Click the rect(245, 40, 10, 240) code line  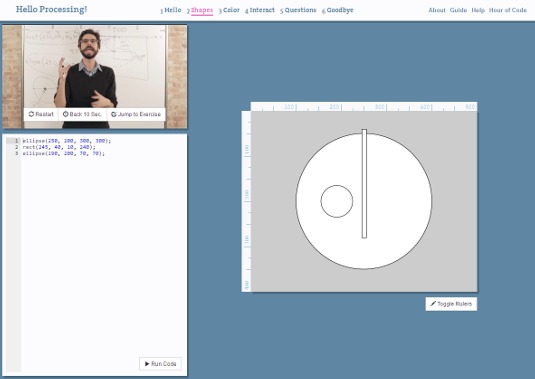click(59, 147)
